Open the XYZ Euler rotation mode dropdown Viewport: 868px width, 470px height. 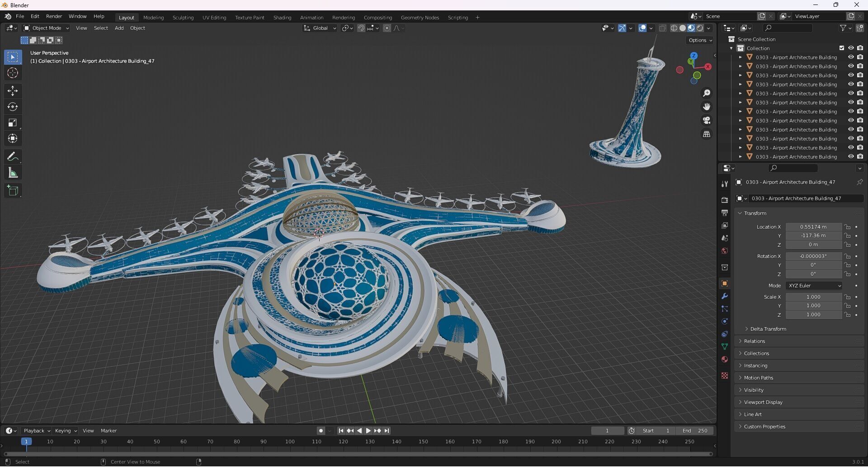coord(814,286)
